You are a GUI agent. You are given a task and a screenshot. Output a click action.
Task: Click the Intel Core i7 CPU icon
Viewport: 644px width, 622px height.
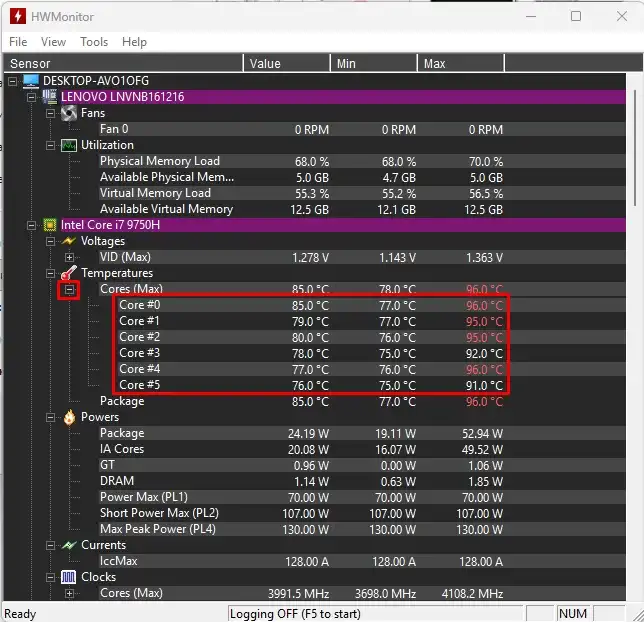[x=50, y=225]
